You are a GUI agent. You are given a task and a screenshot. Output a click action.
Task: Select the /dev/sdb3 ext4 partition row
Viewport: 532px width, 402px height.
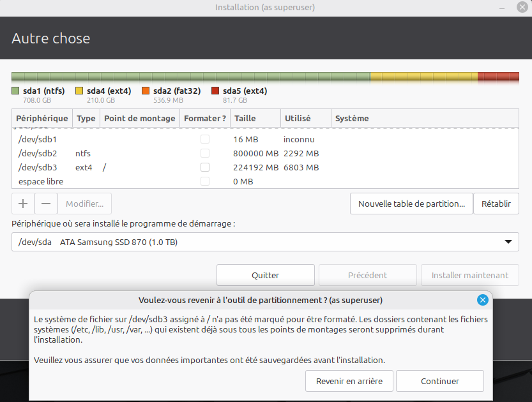click(128, 167)
